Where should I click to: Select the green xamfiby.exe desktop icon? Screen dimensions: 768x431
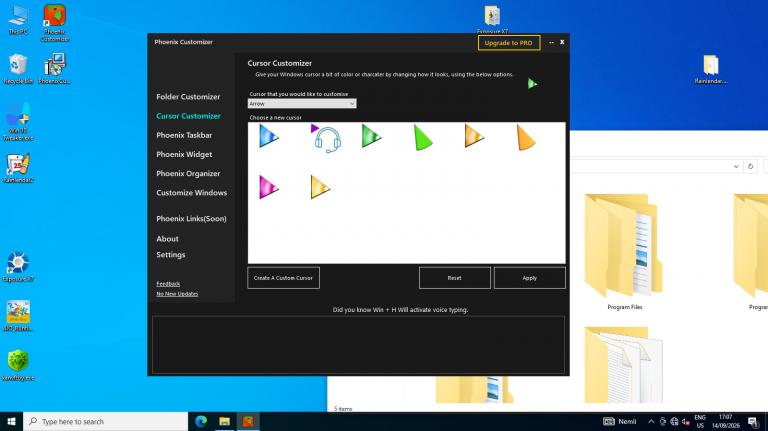[x=18, y=365]
